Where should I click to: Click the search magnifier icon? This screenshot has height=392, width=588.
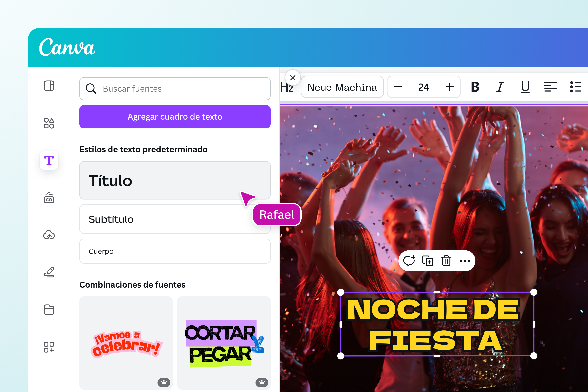[91, 89]
